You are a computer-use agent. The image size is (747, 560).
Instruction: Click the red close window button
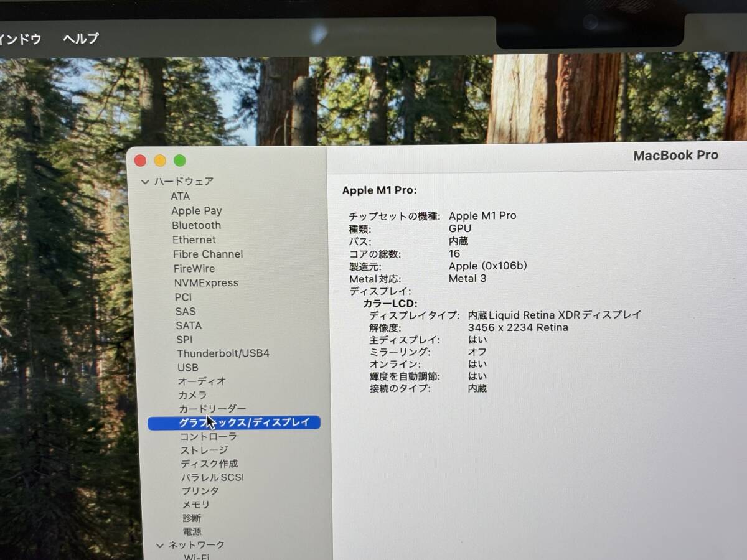tap(140, 161)
